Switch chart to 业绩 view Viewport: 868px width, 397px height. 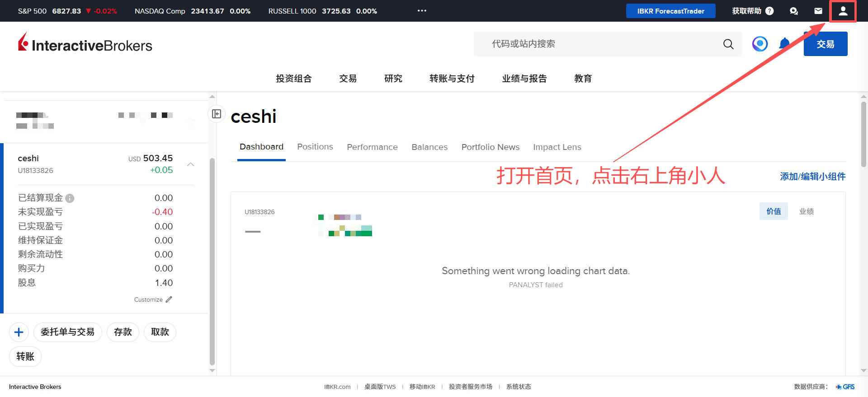(x=806, y=211)
